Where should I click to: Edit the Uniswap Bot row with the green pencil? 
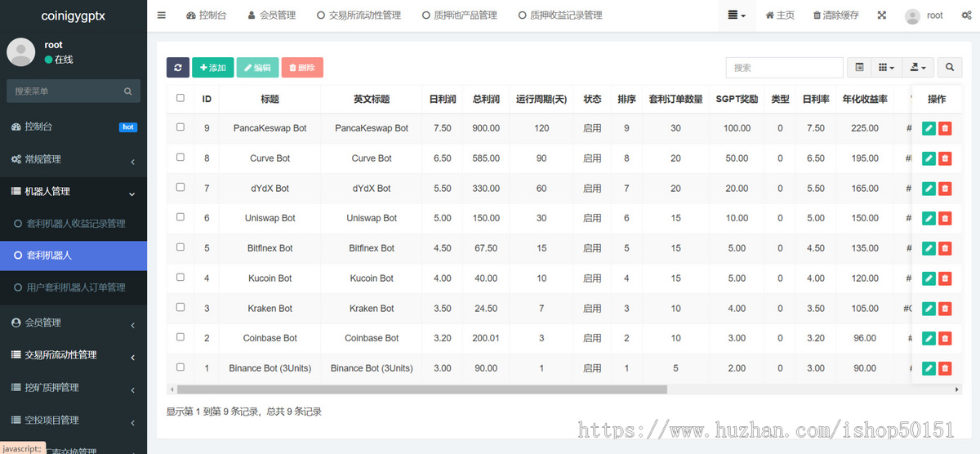click(x=929, y=218)
